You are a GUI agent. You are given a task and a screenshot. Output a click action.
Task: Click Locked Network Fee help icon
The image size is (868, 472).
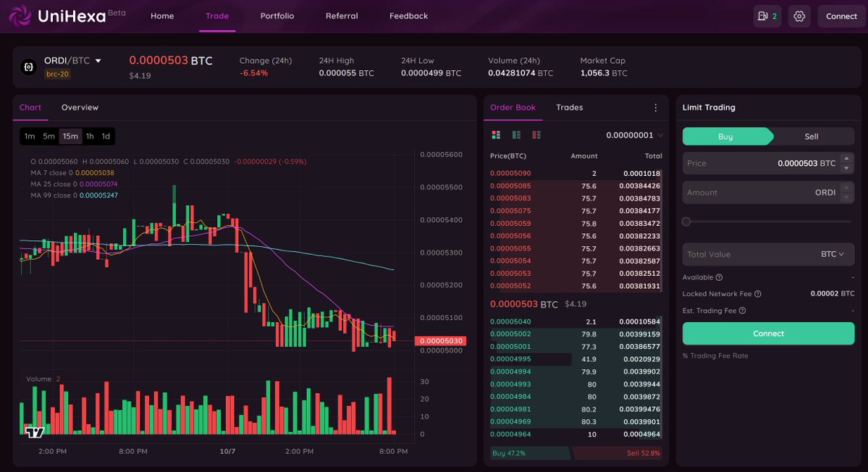758,294
